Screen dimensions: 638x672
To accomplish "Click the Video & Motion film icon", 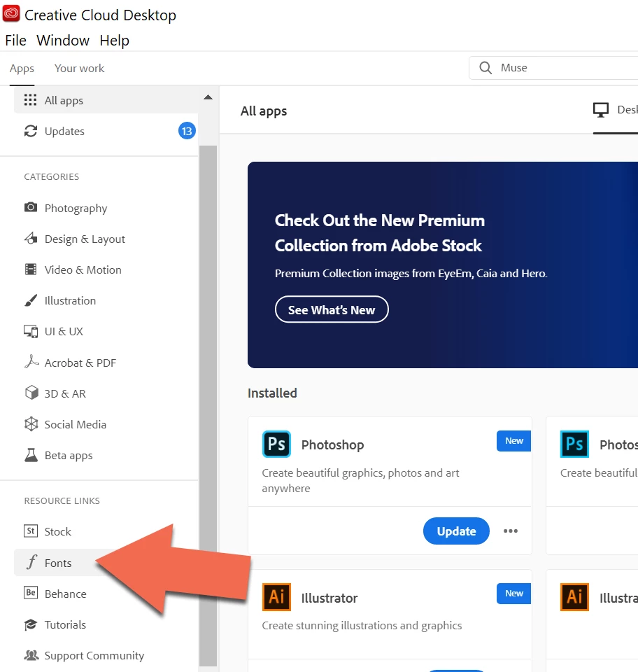I will (x=30, y=269).
